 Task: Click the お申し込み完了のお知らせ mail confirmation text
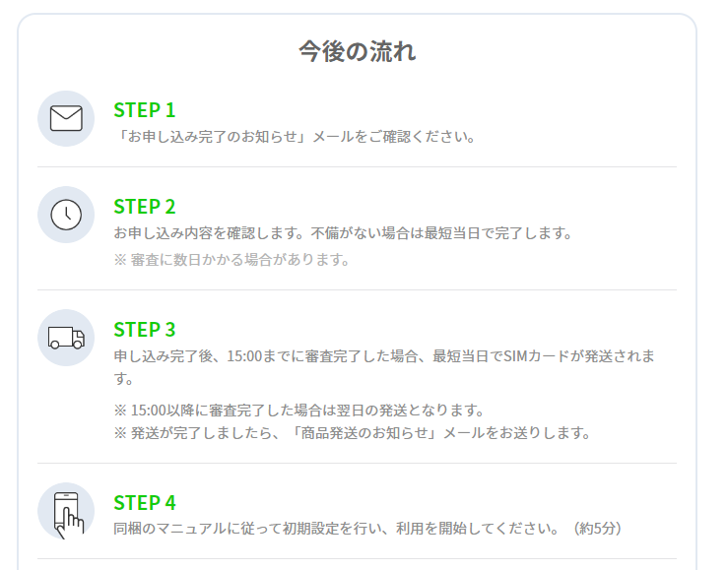coord(295,137)
